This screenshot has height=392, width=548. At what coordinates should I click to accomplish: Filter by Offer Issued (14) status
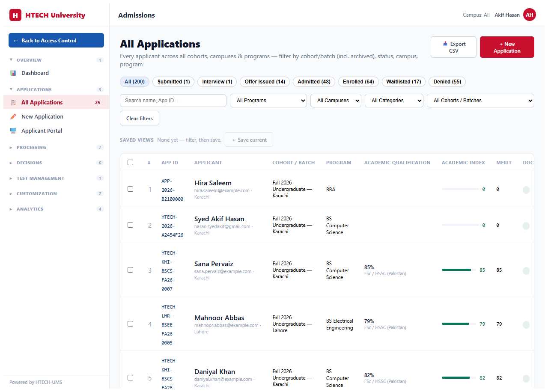[265, 82]
